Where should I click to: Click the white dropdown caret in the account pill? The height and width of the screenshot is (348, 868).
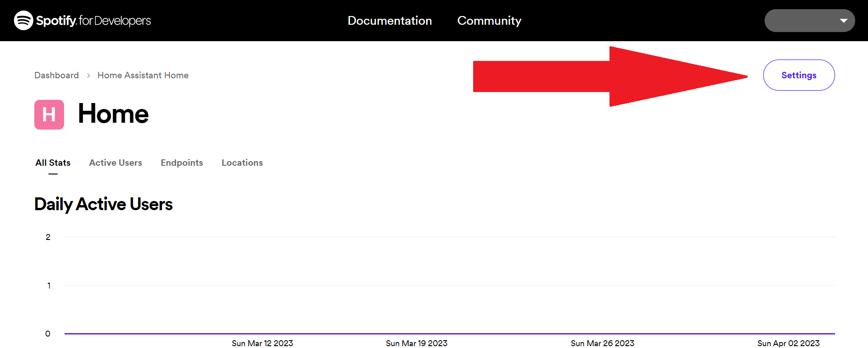[x=843, y=21]
